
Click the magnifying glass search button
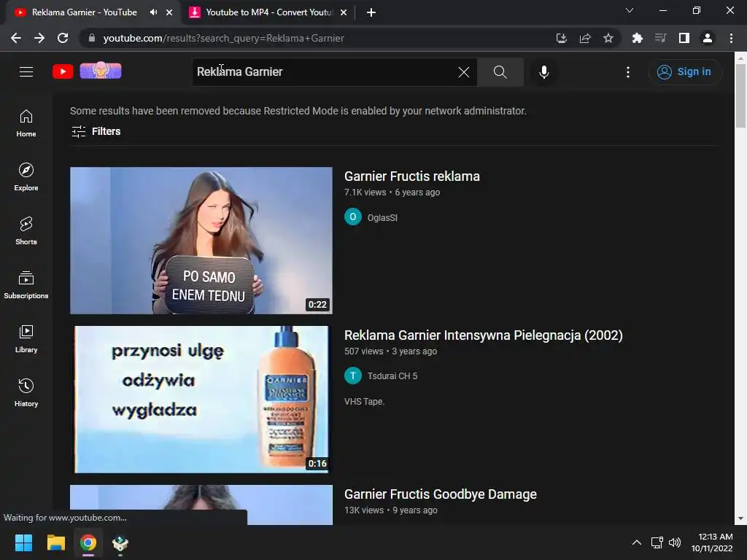(500, 72)
